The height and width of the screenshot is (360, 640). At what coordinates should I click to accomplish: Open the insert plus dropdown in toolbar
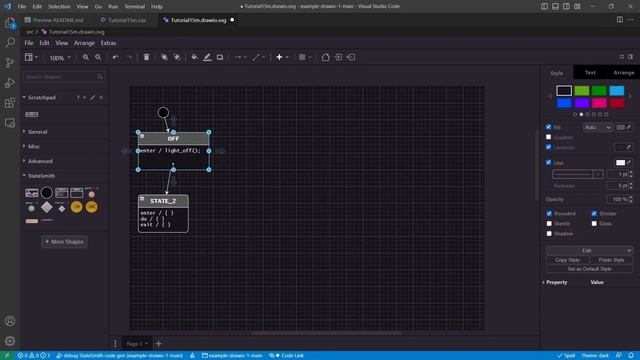pyautogui.click(x=282, y=57)
